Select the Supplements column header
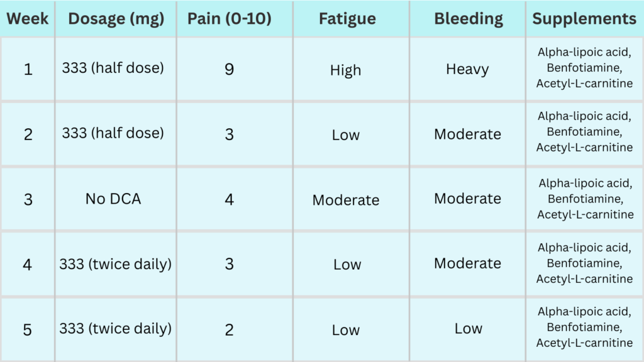 (584, 19)
